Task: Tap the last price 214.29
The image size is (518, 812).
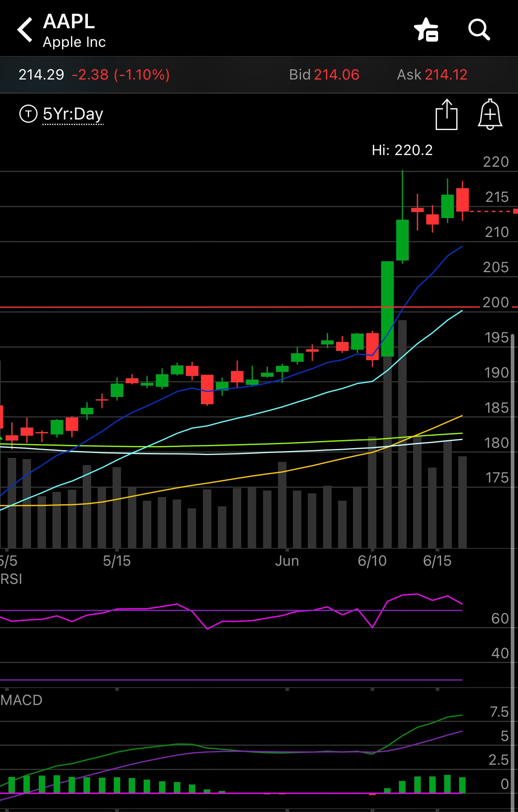Action: pyautogui.click(x=41, y=75)
